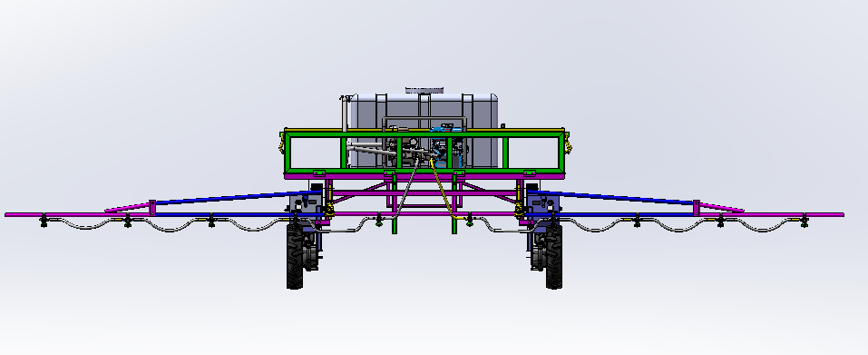
Task: Select the outermost right spray nozzle
Action: click(x=804, y=222)
